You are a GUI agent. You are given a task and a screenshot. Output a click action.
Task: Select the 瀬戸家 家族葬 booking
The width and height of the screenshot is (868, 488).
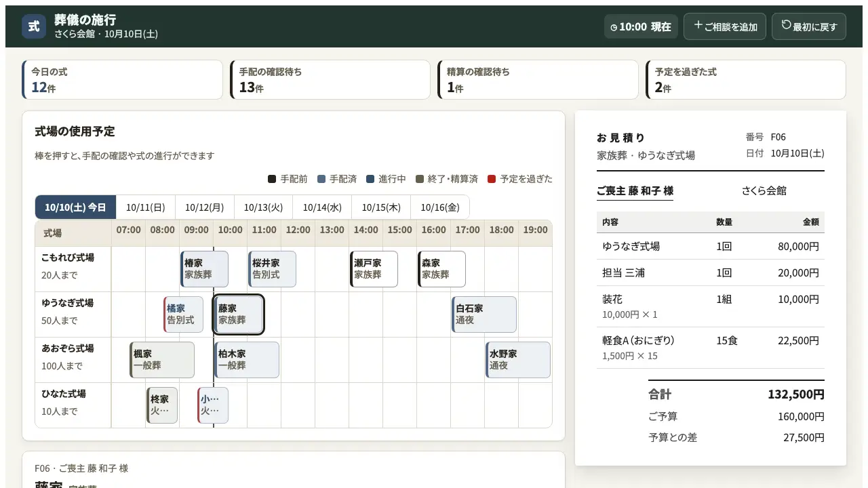(x=374, y=269)
